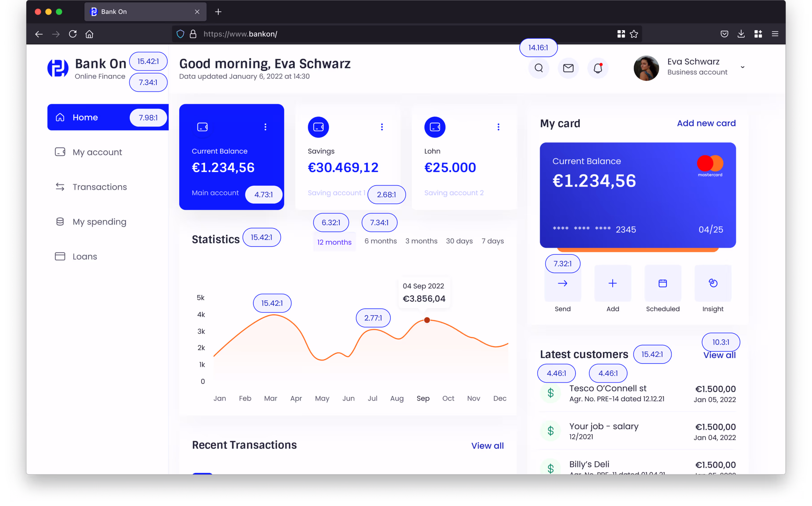Image resolution: width=812 pixels, height=506 pixels.
Task: Open the mail envelope icon
Action: (568, 68)
